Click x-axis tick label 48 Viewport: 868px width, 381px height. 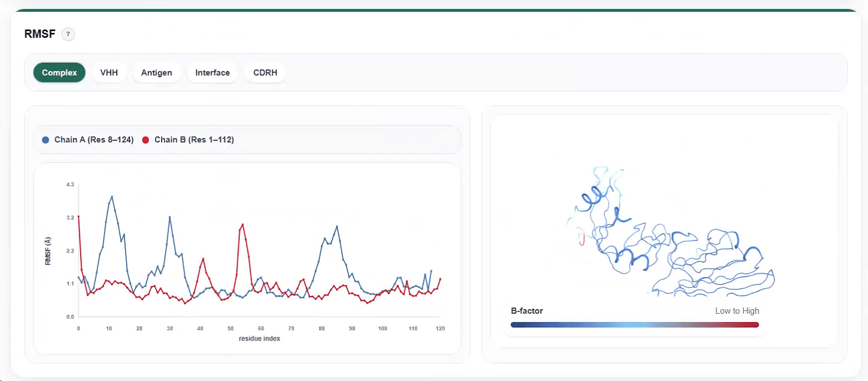[x=200, y=328]
